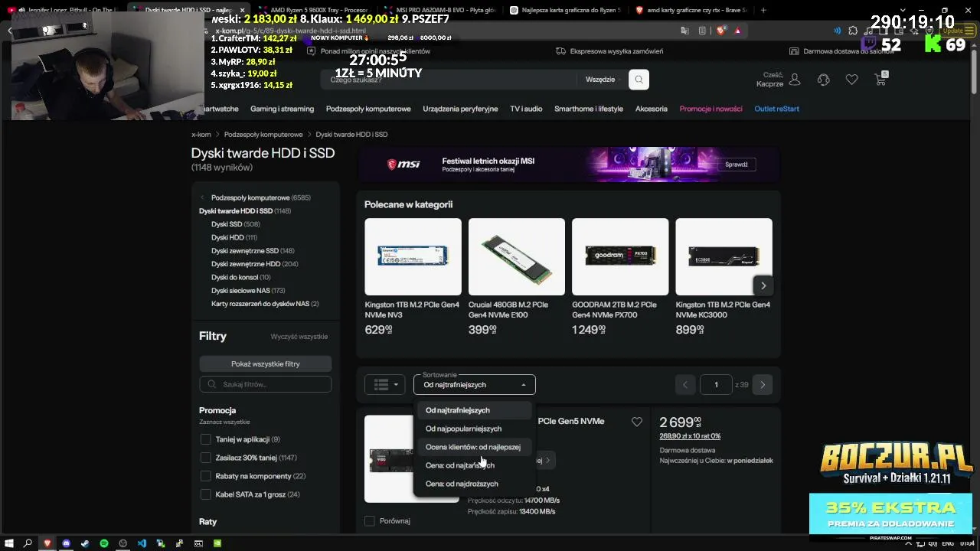
Task: Tick the 'Taniej w aplikacji' checkbox
Action: pyautogui.click(x=205, y=439)
